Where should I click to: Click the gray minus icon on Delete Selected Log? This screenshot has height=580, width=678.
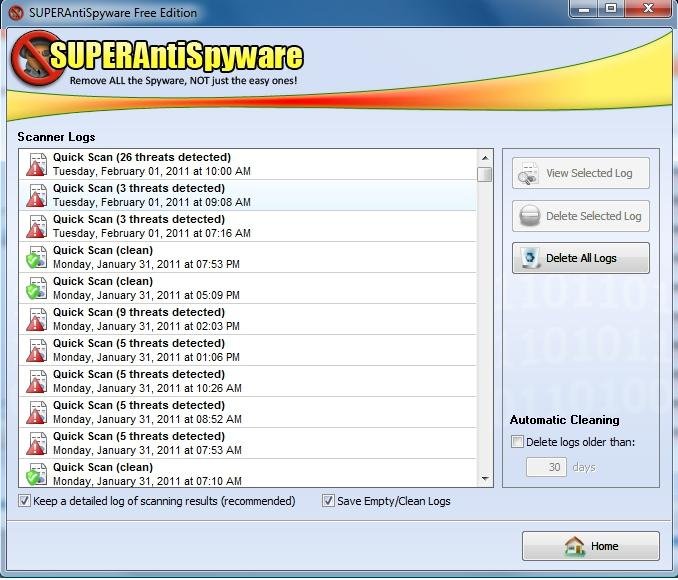coord(529,216)
